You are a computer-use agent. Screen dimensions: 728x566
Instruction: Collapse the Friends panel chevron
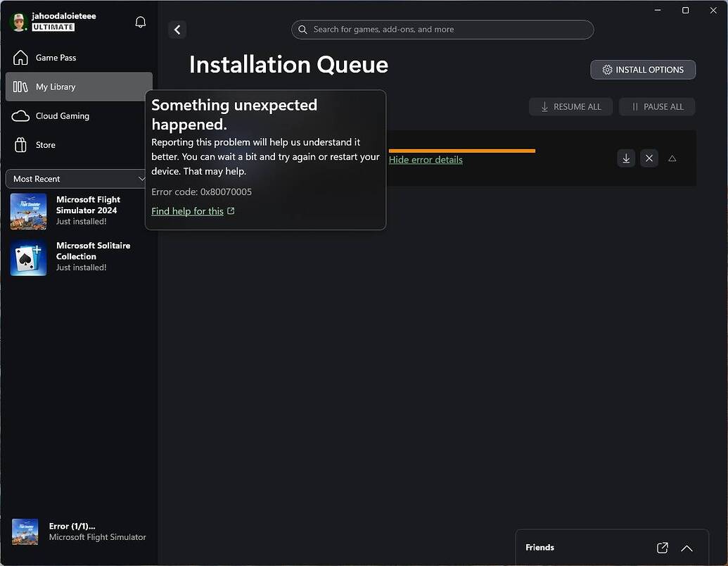[x=687, y=548]
